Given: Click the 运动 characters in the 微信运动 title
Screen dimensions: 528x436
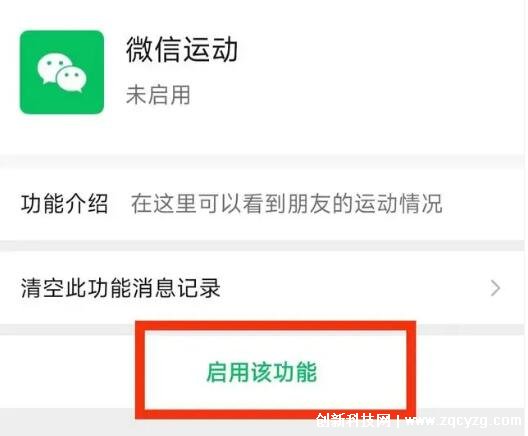Looking at the screenshot, I should coord(210,49).
